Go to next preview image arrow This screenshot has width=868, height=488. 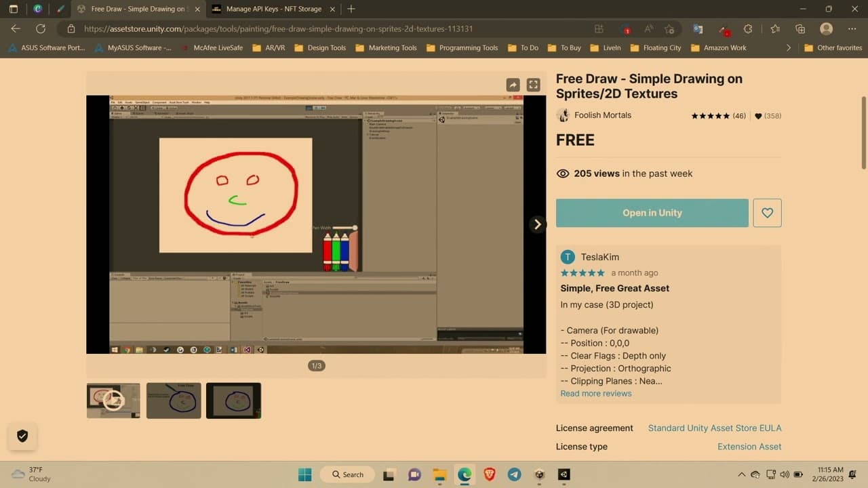tap(537, 224)
